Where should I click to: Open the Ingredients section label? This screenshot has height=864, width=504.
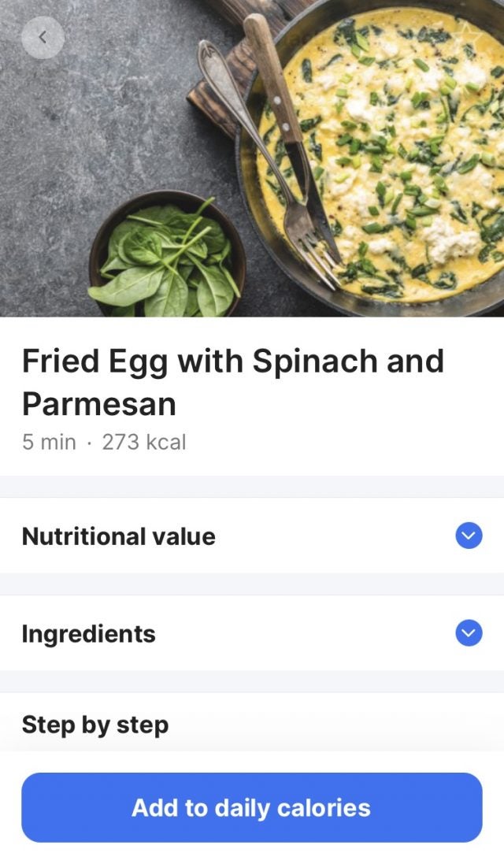pyautogui.click(x=88, y=633)
